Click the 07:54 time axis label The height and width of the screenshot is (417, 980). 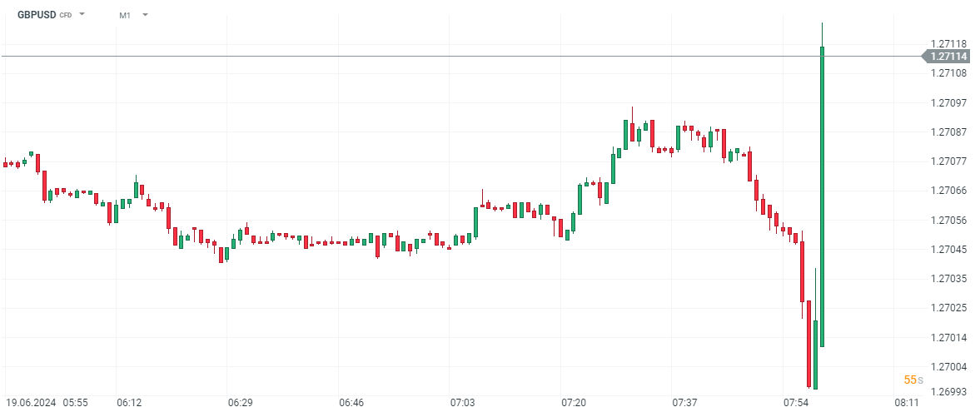click(796, 403)
